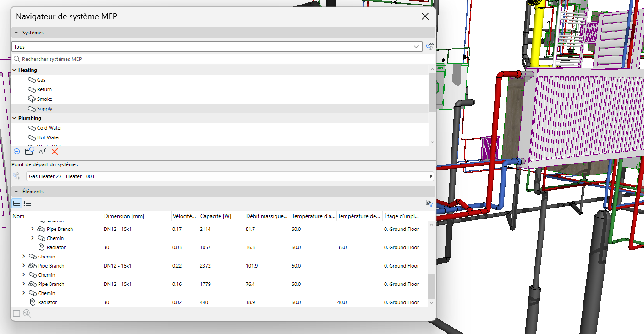Click the 35.0 temperature cell
Image resolution: width=644 pixels, height=334 pixels.
point(342,247)
